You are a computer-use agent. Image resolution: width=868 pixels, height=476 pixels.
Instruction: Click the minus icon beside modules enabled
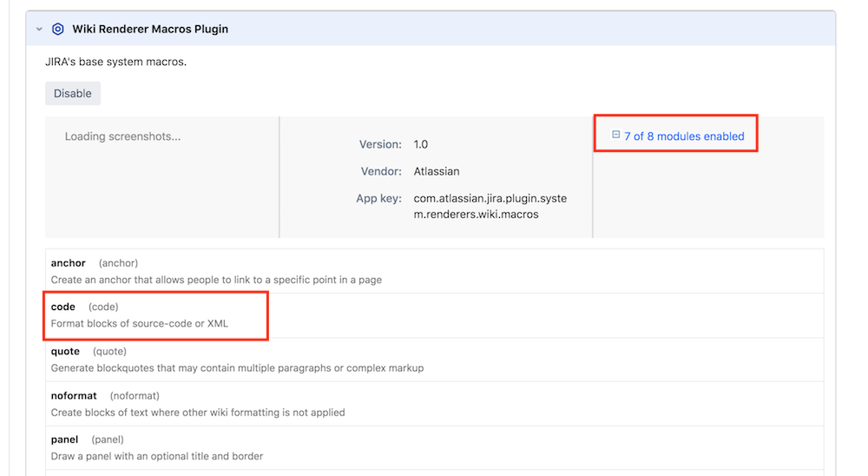pos(615,135)
